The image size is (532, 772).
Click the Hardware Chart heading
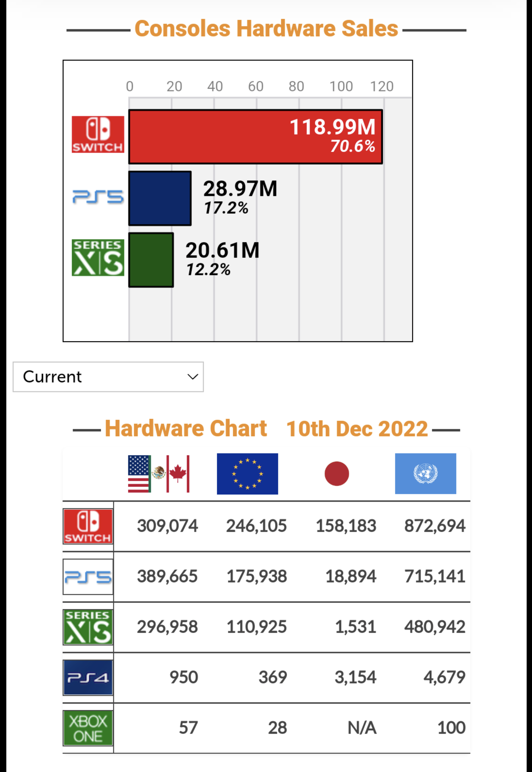click(186, 428)
